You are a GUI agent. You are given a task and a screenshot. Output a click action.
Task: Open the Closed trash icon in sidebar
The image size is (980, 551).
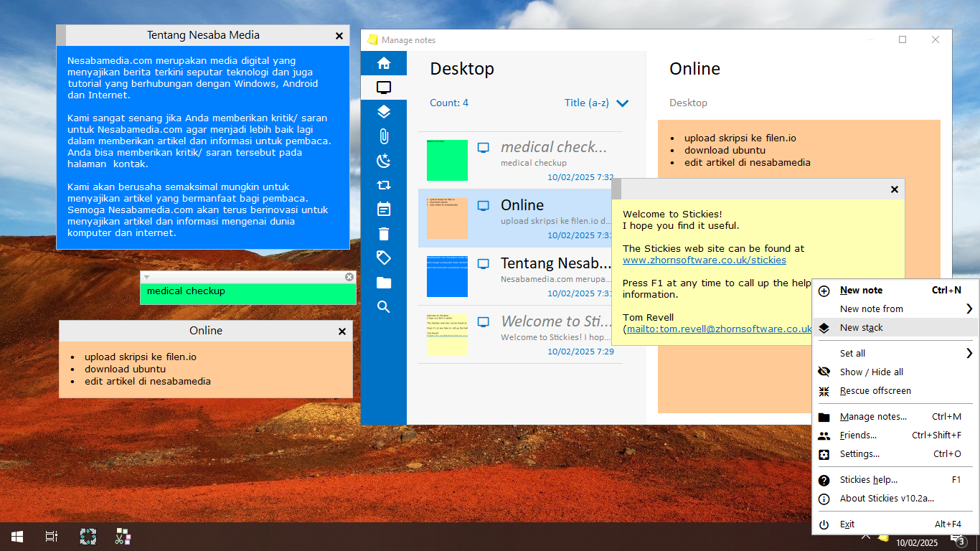(x=384, y=233)
